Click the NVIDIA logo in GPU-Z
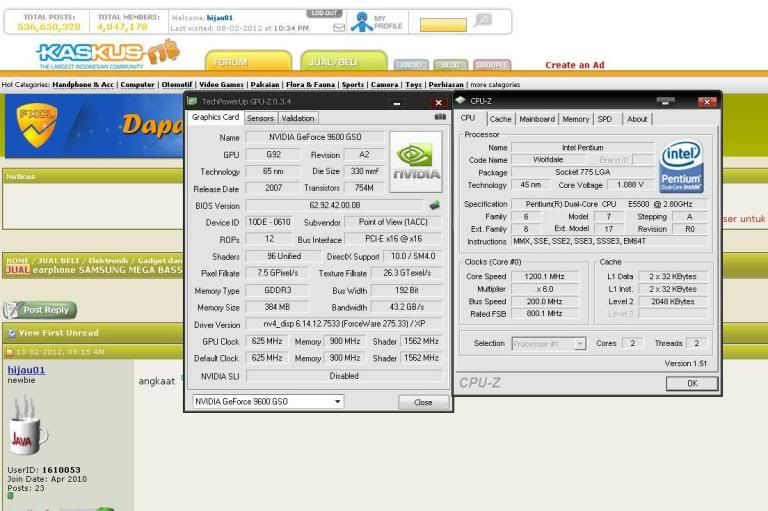 coord(416,162)
